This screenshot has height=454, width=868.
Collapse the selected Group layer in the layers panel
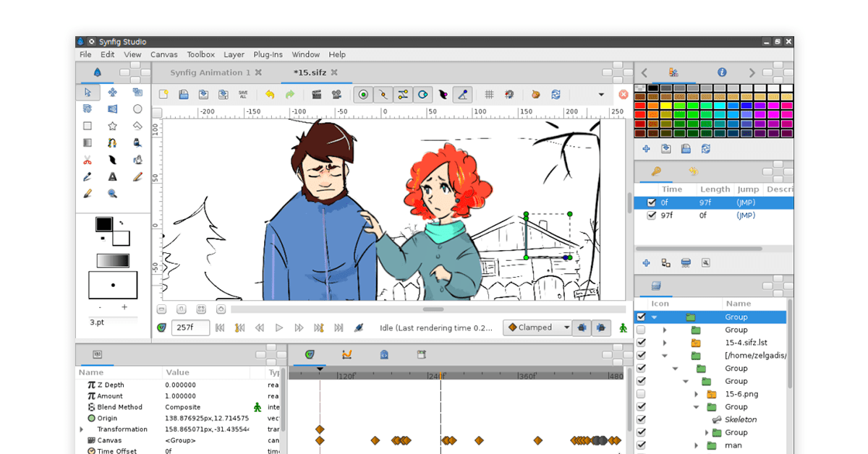655,317
